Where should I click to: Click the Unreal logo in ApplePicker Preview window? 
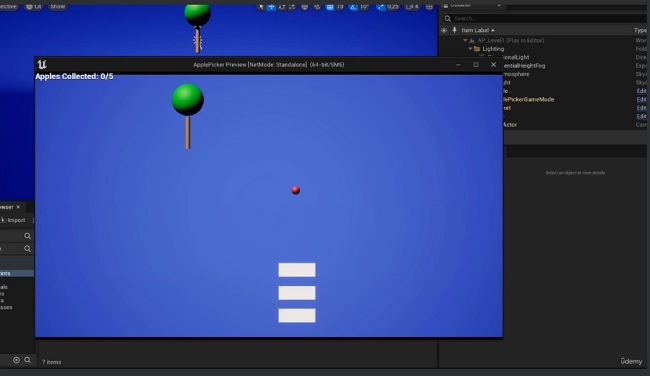pyautogui.click(x=42, y=64)
